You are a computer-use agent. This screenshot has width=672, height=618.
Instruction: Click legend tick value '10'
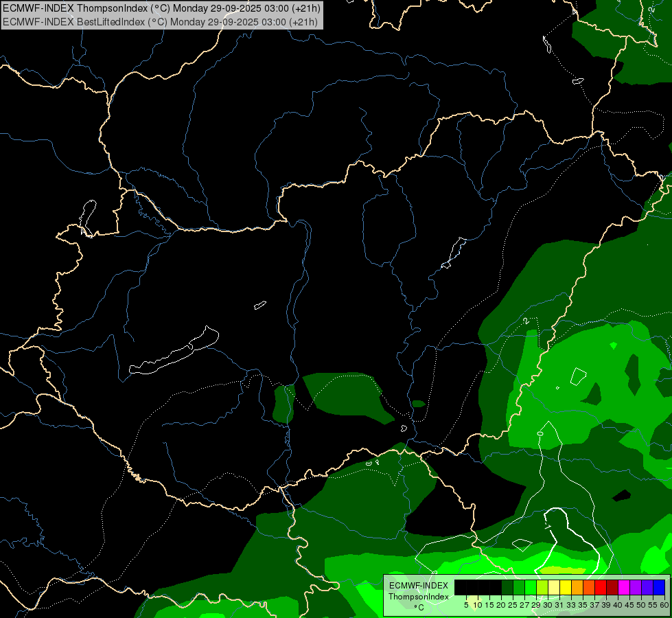tap(478, 605)
